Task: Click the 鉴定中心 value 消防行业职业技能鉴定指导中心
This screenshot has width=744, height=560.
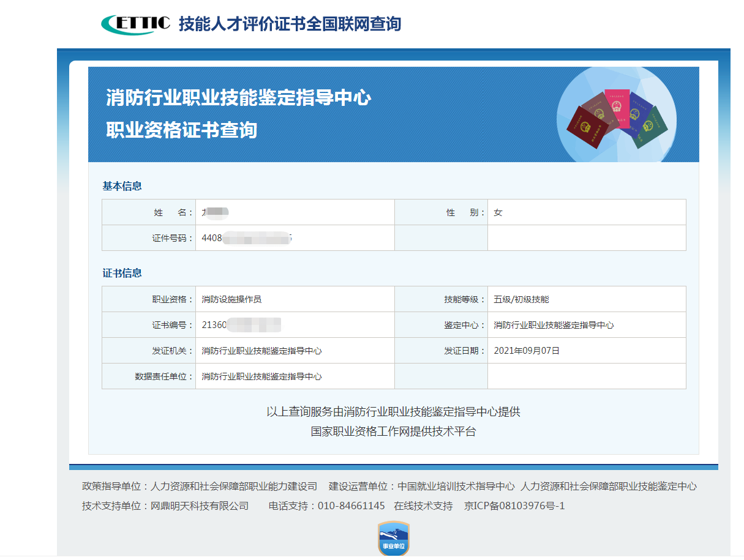Action: point(554,325)
